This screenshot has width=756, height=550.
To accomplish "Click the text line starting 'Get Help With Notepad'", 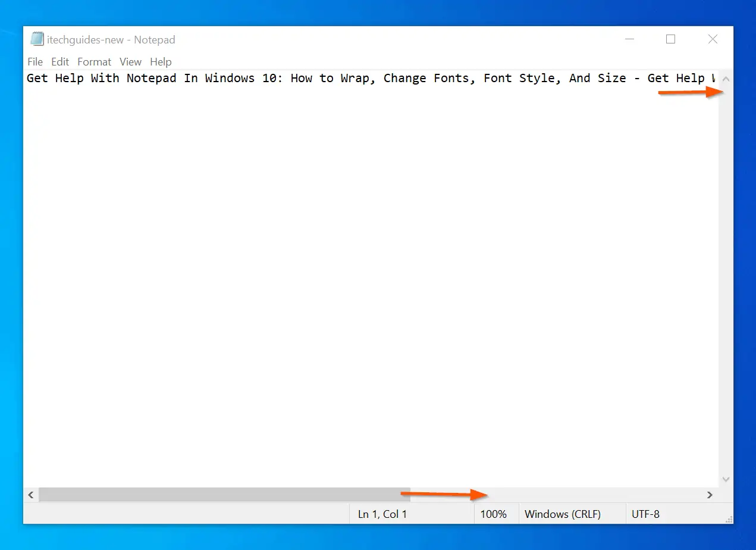I will (372, 79).
